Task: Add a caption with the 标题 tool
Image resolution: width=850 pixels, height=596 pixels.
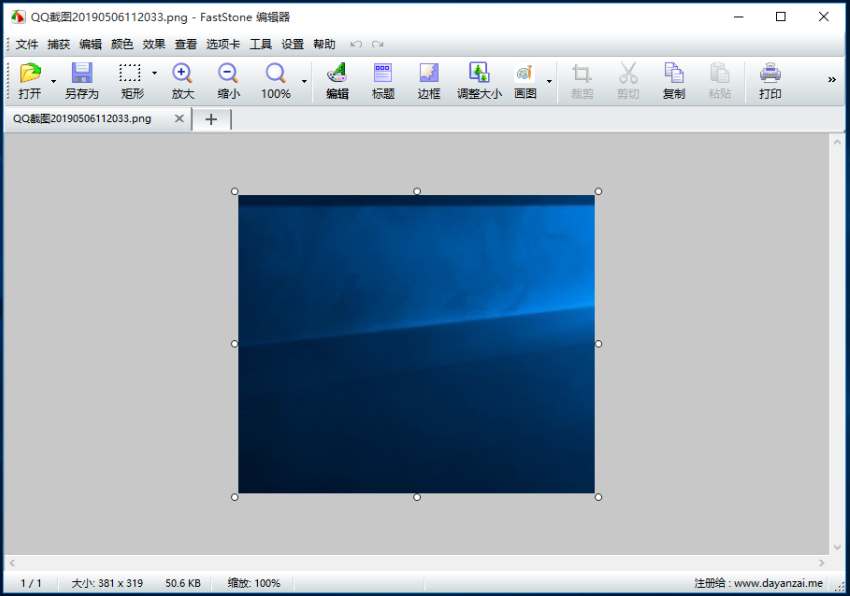Action: pos(382,80)
